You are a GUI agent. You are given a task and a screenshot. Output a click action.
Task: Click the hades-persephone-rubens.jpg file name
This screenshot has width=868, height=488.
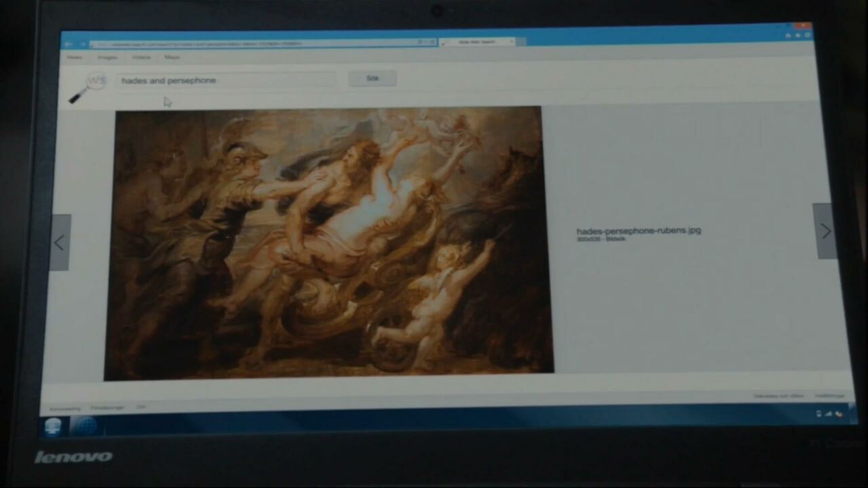tap(638, 230)
